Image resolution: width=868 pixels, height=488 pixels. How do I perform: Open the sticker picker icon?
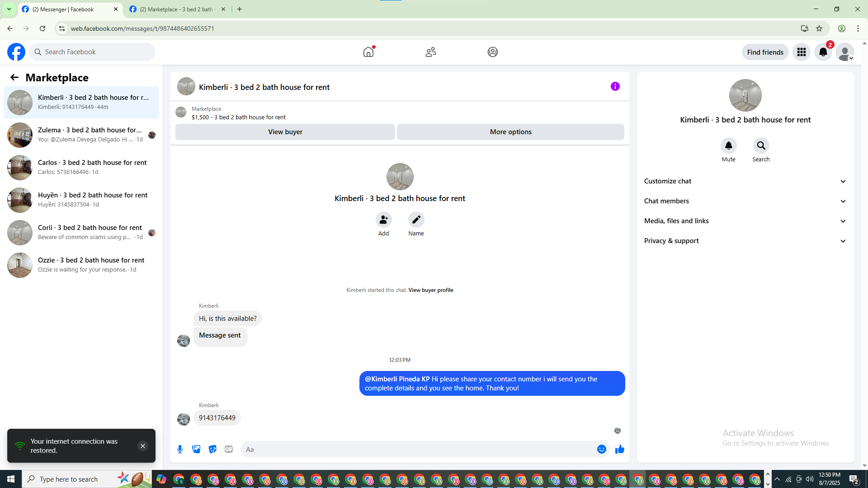coord(212,449)
